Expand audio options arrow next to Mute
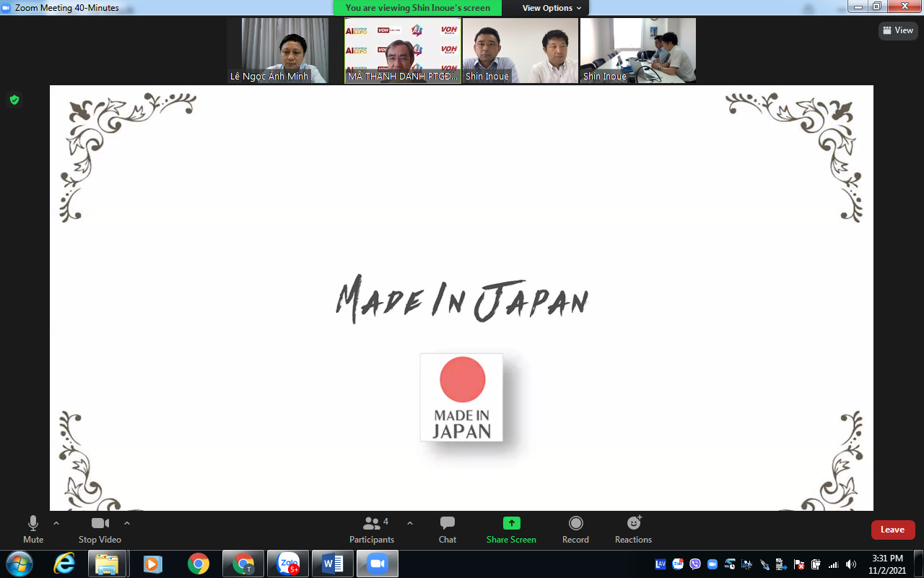Screen dimensions: 924x578 click(x=56, y=523)
